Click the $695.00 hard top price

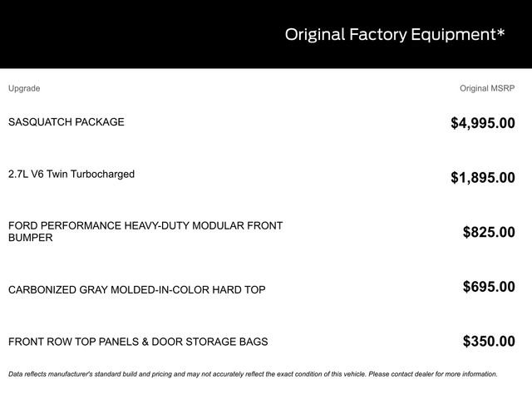click(x=489, y=287)
